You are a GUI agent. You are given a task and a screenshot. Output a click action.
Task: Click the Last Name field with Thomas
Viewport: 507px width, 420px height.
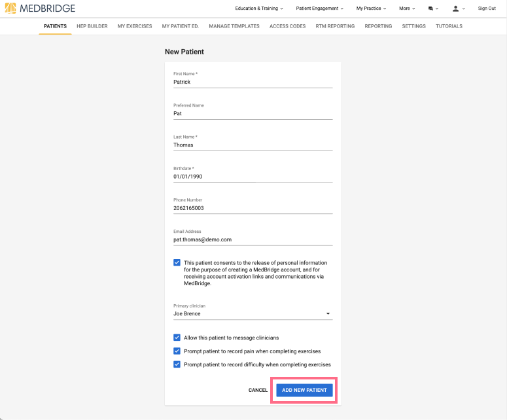click(x=253, y=145)
